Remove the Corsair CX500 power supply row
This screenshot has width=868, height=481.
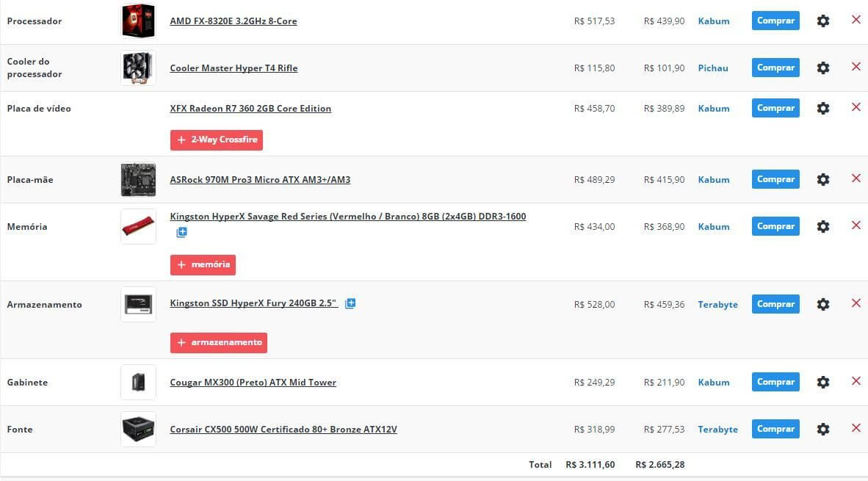(x=856, y=428)
